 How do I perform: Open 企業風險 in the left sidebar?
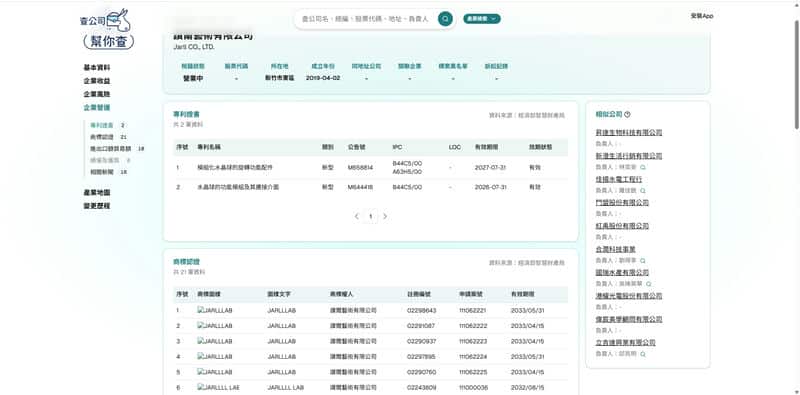click(97, 94)
